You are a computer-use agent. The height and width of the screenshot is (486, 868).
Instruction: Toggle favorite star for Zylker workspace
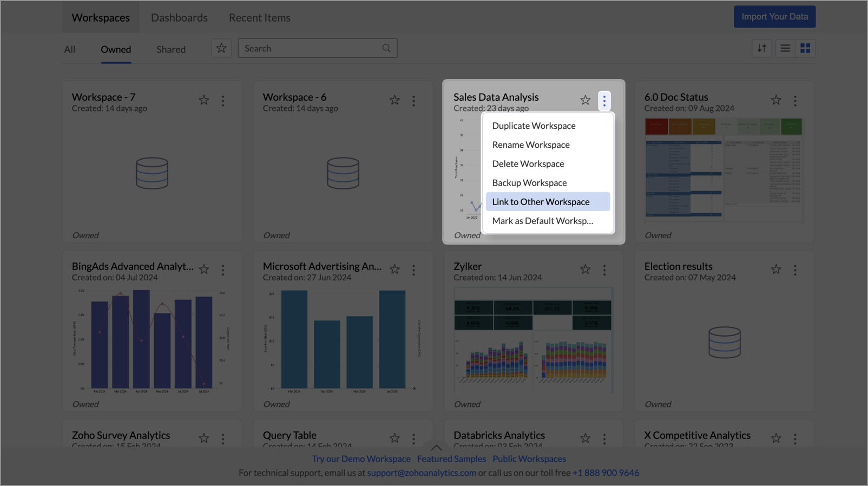coord(585,270)
